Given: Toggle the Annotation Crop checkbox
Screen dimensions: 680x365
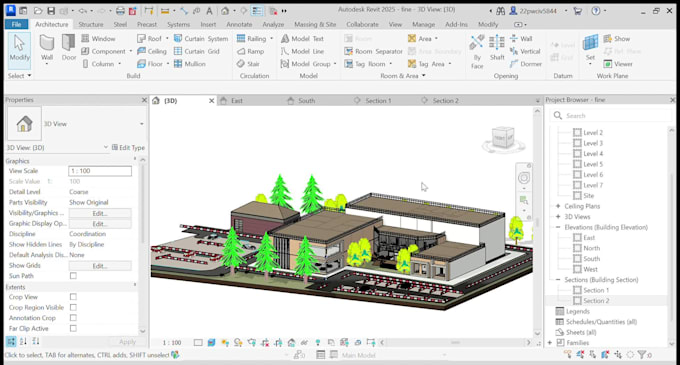Looking at the screenshot, I should pos(73,318).
